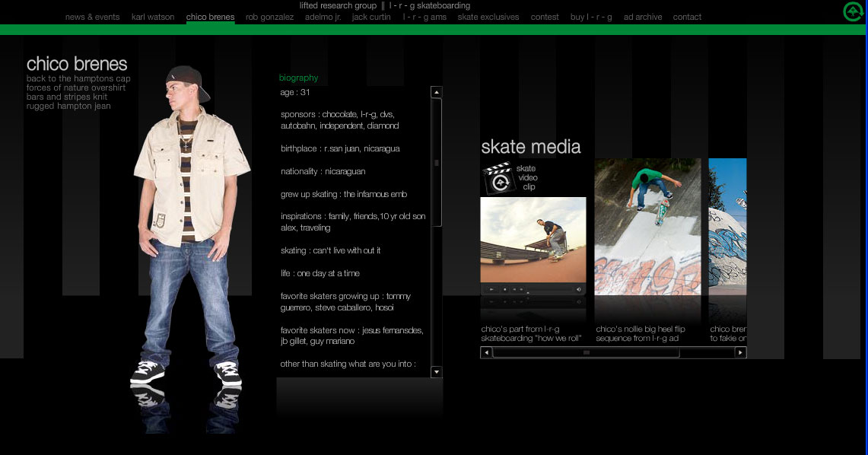Click the green LRG tree logo
Viewport: 868px width, 455px height.
tap(853, 11)
